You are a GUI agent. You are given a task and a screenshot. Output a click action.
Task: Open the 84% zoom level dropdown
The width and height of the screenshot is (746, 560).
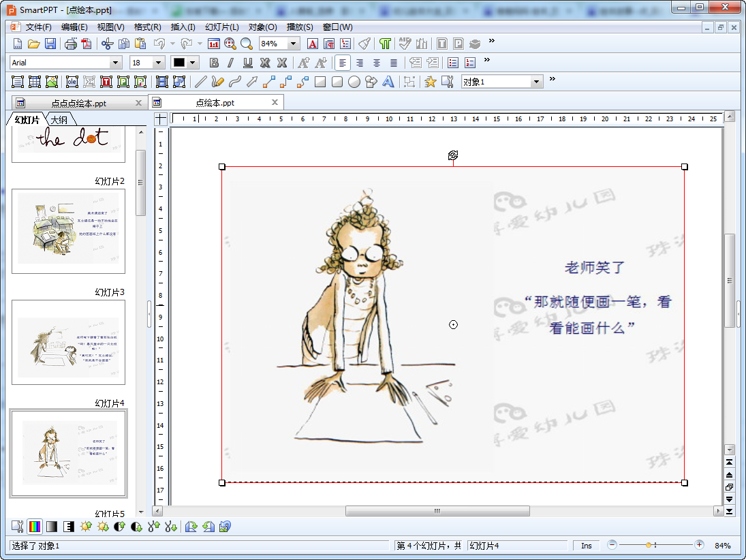[293, 44]
